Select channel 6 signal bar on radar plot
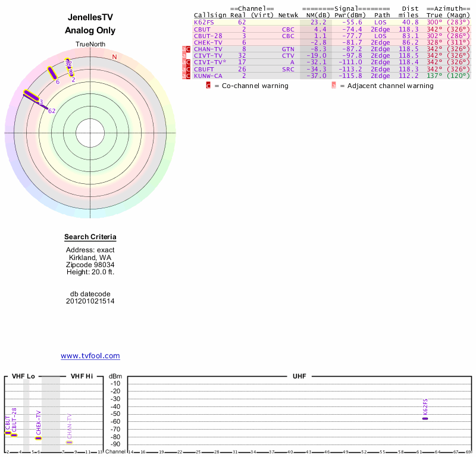The width and height of the screenshot is (476, 457). 52,73
